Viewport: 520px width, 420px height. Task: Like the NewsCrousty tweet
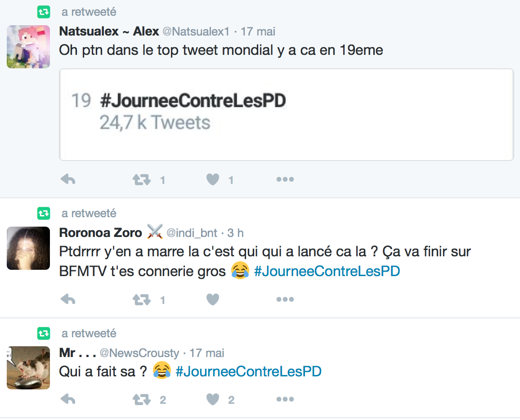pos(213,399)
